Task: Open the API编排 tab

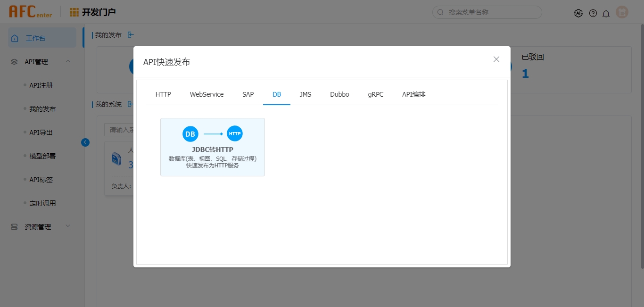Action: (x=413, y=94)
